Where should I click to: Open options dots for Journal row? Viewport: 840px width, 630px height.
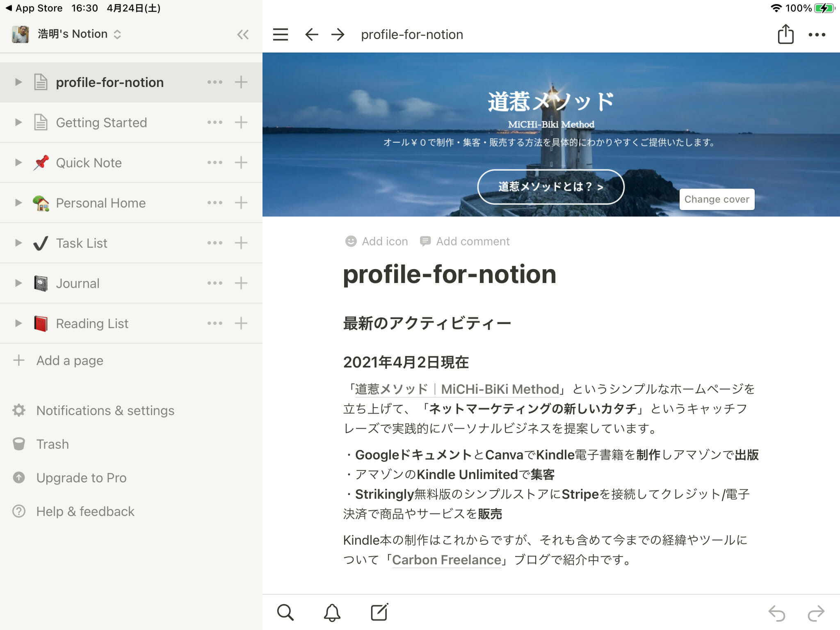(215, 283)
